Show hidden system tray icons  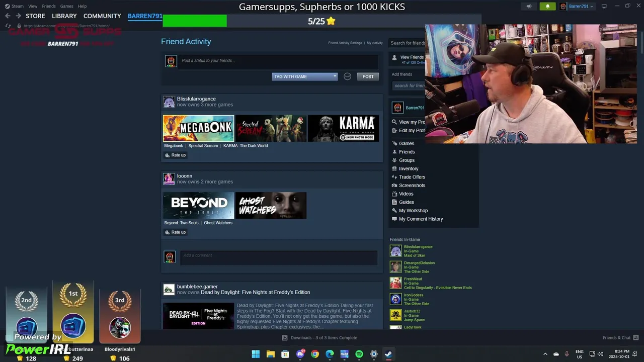pyautogui.click(x=545, y=354)
